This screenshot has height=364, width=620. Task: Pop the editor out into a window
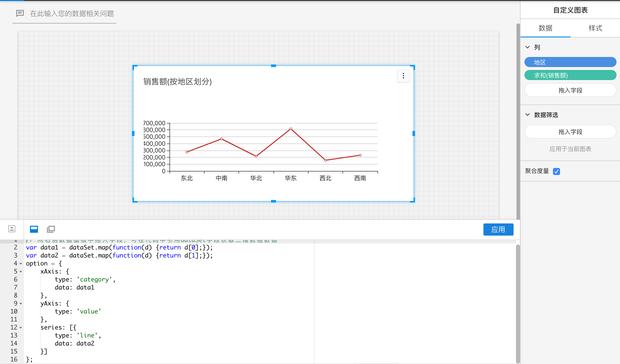pyautogui.click(x=51, y=229)
